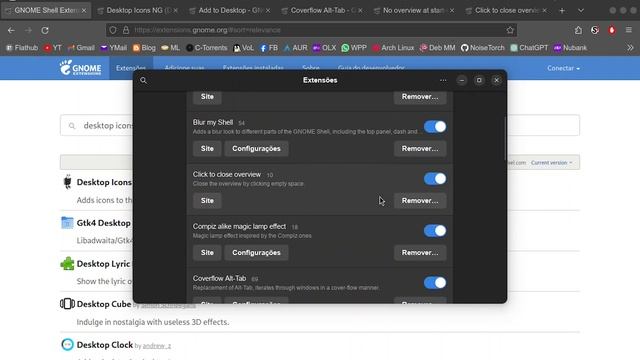Click the Firefox address bar
Screen dimensions: 640x360
pyautogui.click(x=311, y=30)
